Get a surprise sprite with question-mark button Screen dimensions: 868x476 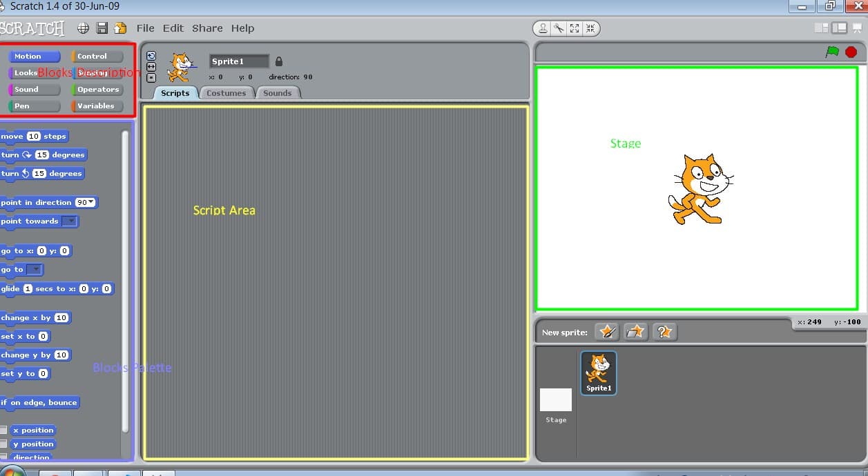tap(664, 332)
